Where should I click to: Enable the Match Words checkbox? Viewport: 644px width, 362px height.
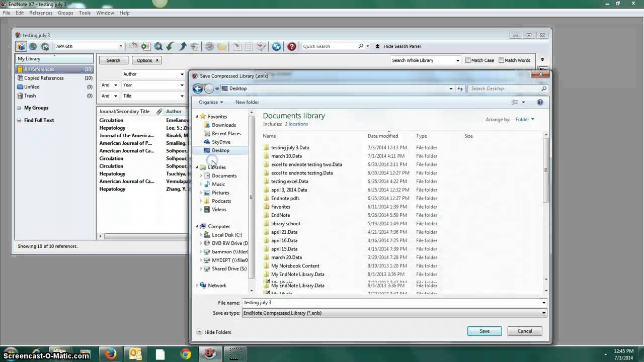click(501, 60)
